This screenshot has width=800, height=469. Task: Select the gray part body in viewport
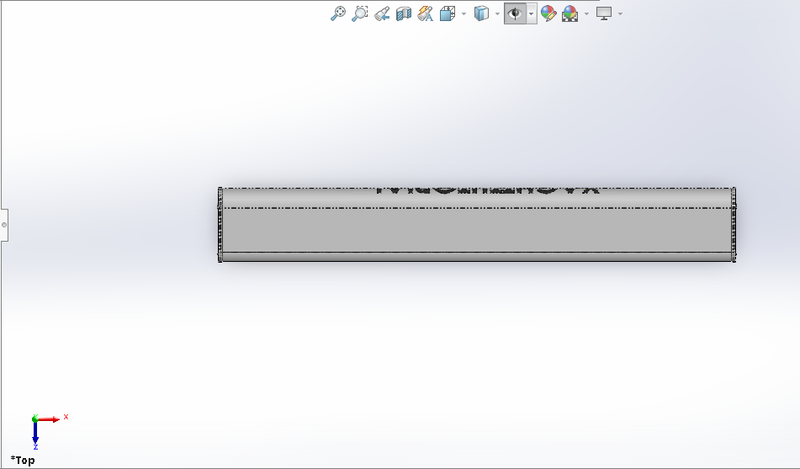pyautogui.click(x=478, y=230)
